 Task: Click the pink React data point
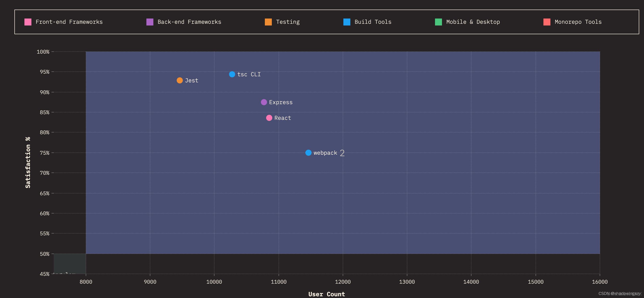click(269, 118)
